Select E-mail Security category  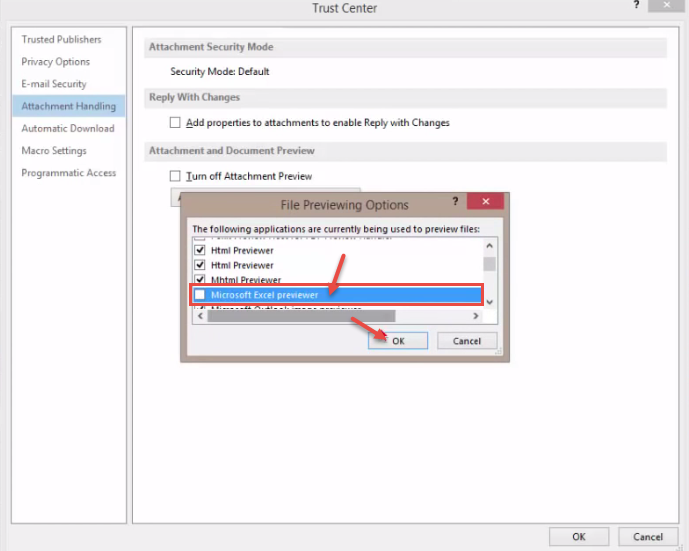point(54,84)
